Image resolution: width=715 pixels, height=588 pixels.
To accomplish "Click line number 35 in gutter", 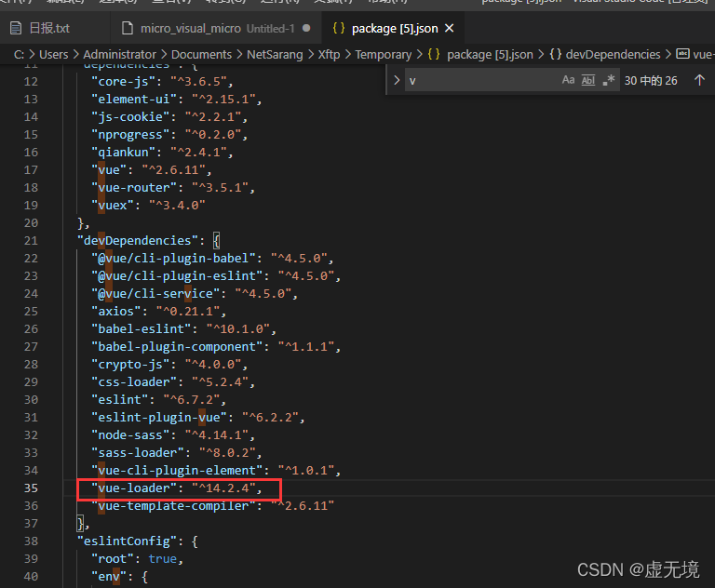I will (x=31, y=488).
